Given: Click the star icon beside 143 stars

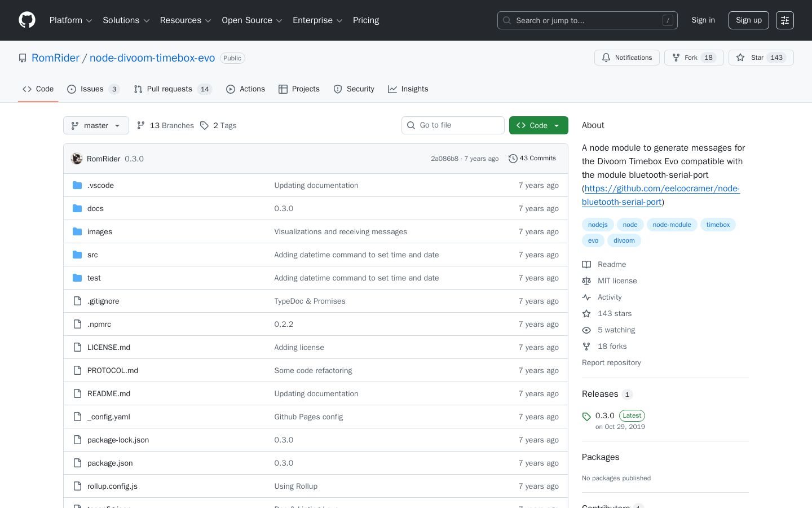Looking at the screenshot, I should 586,313.
